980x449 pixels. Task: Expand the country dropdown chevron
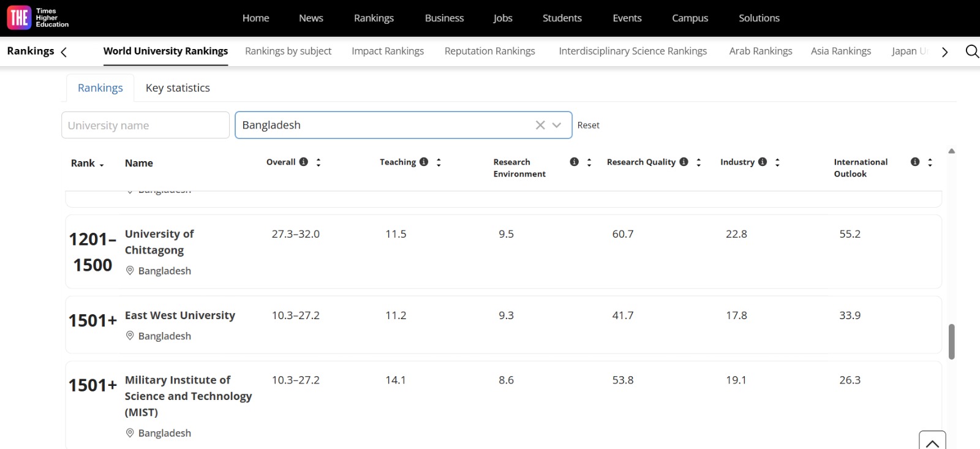click(x=557, y=125)
